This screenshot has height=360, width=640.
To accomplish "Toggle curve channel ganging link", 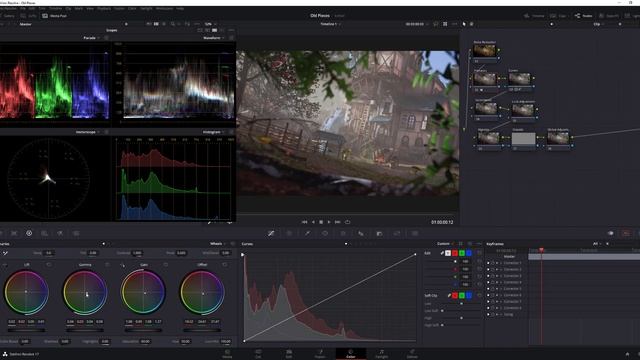I will click(x=442, y=253).
